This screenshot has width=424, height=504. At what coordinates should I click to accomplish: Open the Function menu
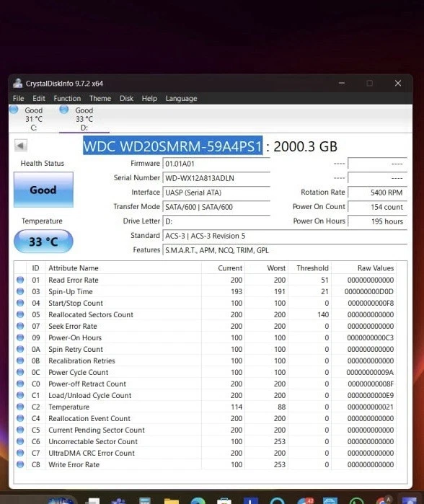click(67, 98)
